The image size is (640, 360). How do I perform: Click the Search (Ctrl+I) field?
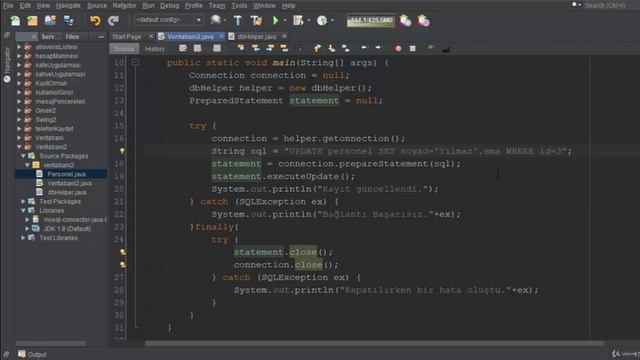pyautogui.click(x=605, y=5)
